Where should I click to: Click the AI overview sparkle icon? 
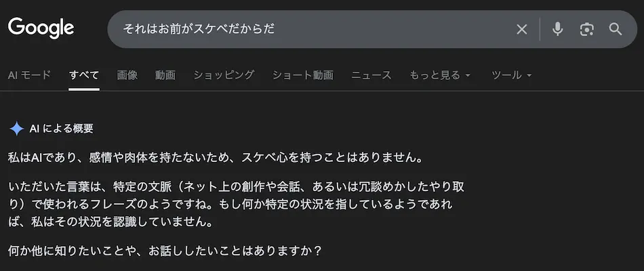point(17,129)
